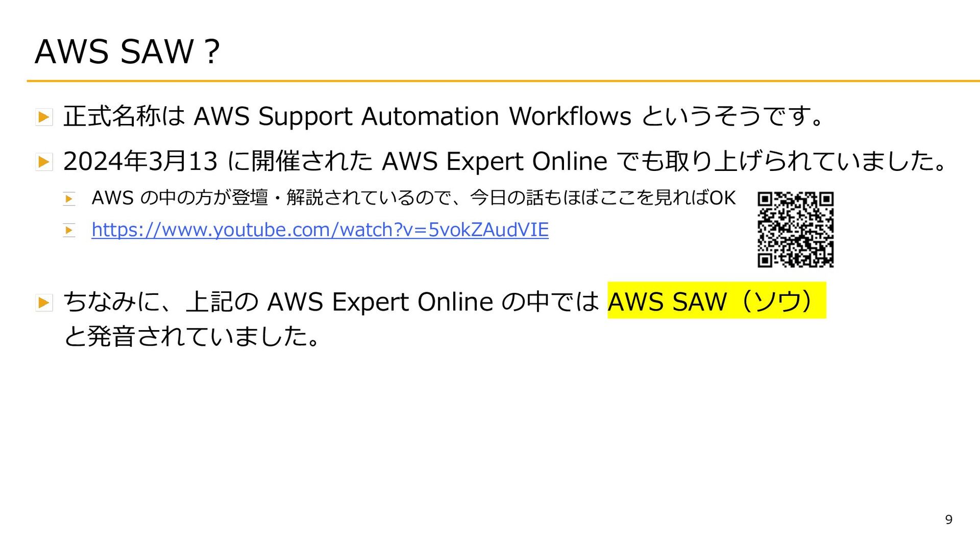Click the yellow highlighted AWS SAW（ソウ）text
980x551 pixels.
pyautogui.click(x=717, y=300)
